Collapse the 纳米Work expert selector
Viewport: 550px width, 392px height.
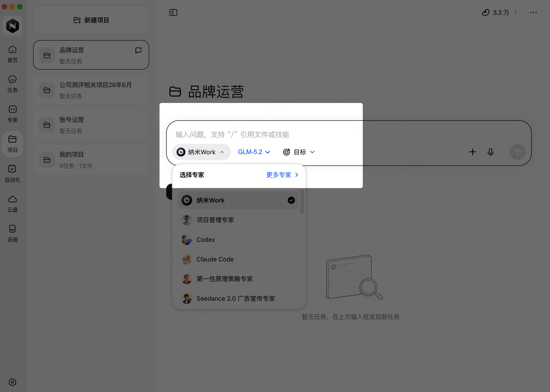tap(201, 152)
